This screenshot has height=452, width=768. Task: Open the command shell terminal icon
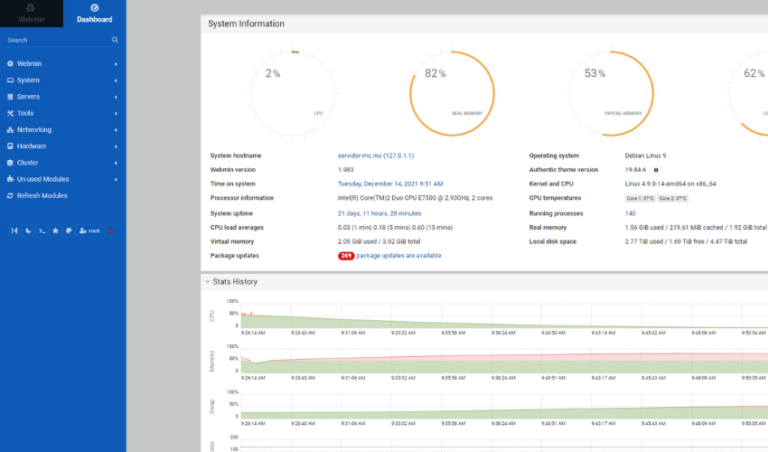(x=42, y=231)
